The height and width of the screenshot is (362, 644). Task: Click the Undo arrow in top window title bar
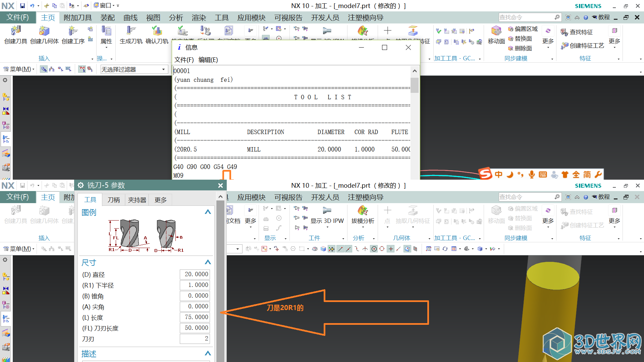pyautogui.click(x=32, y=6)
